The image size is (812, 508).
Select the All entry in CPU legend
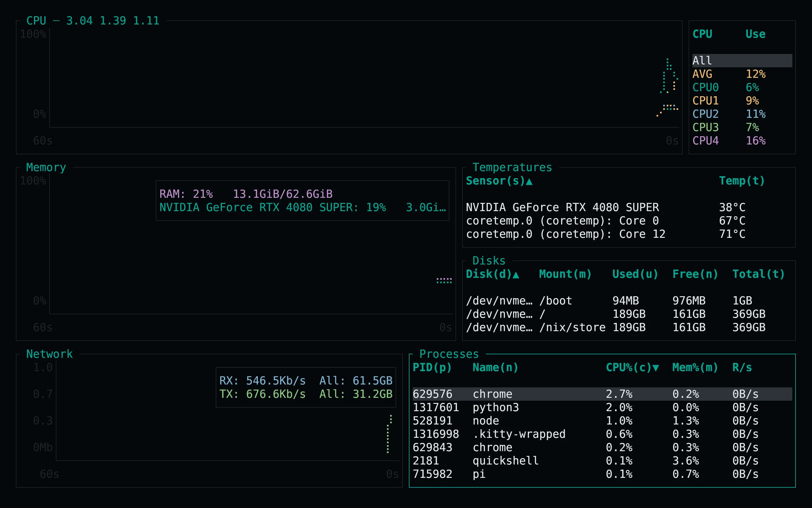click(x=742, y=60)
